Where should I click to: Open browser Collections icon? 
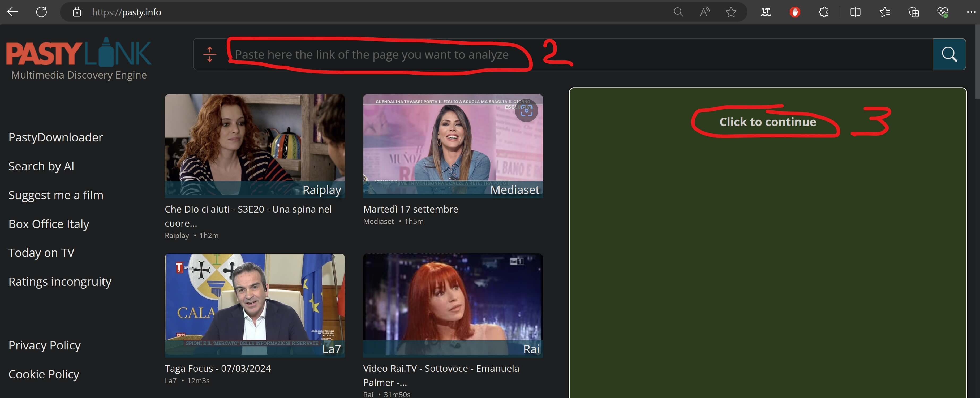(x=913, y=12)
